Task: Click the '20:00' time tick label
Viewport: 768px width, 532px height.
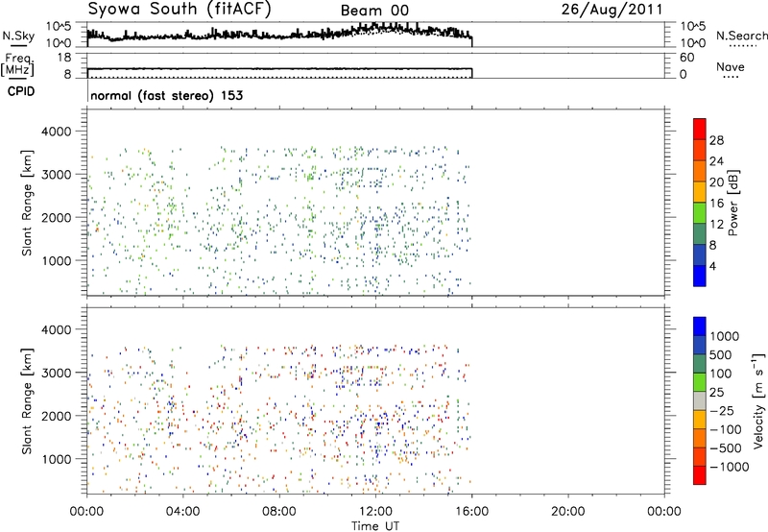Action: point(568,512)
